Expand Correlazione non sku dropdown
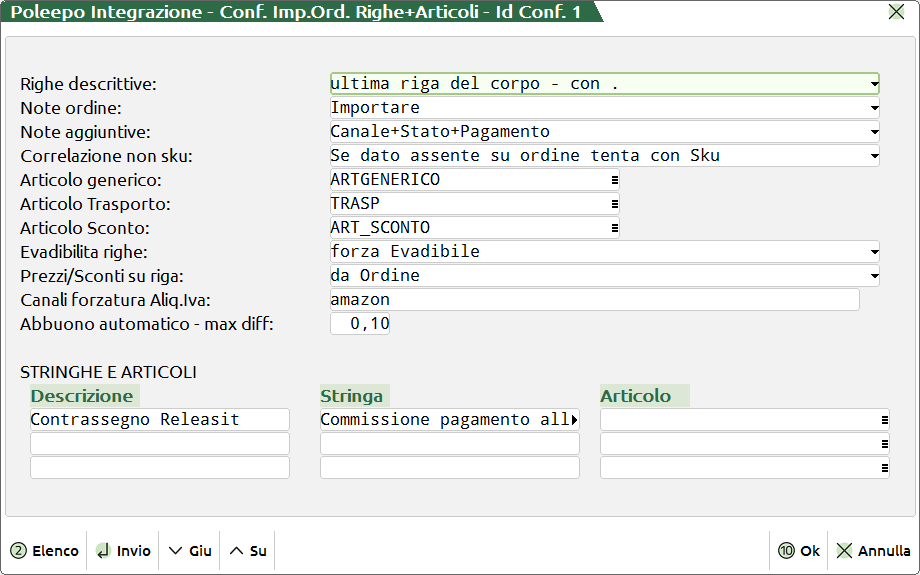 click(874, 156)
